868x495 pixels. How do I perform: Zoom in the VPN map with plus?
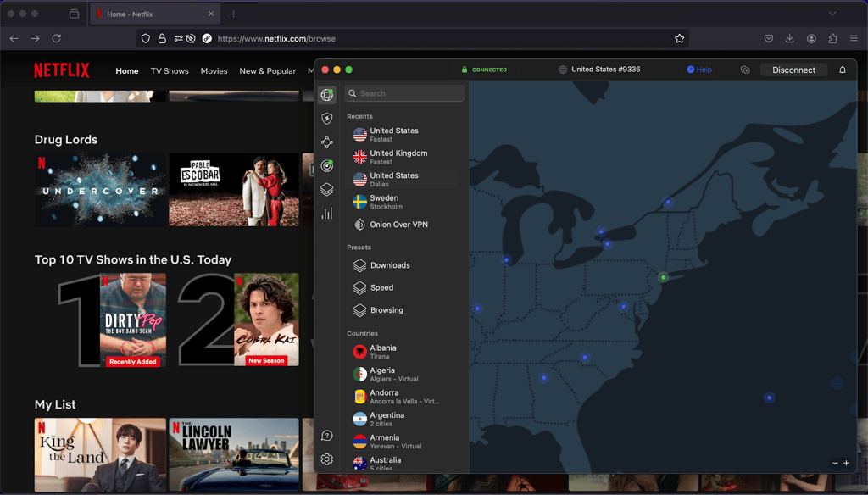tap(847, 463)
